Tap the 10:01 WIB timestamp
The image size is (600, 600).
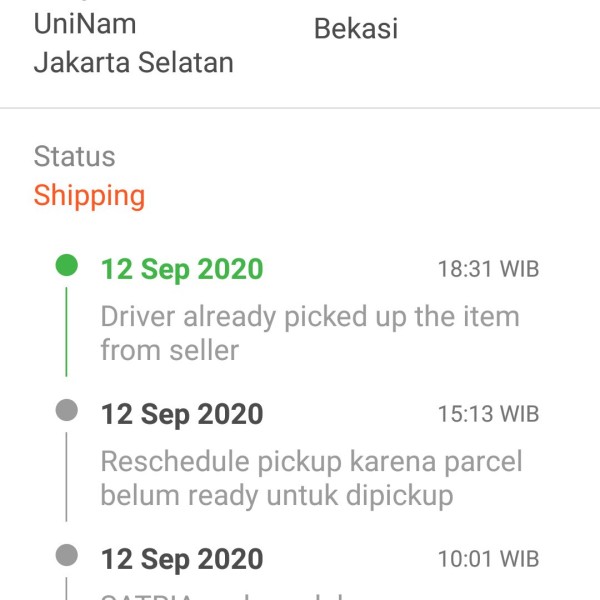(489, 559)
